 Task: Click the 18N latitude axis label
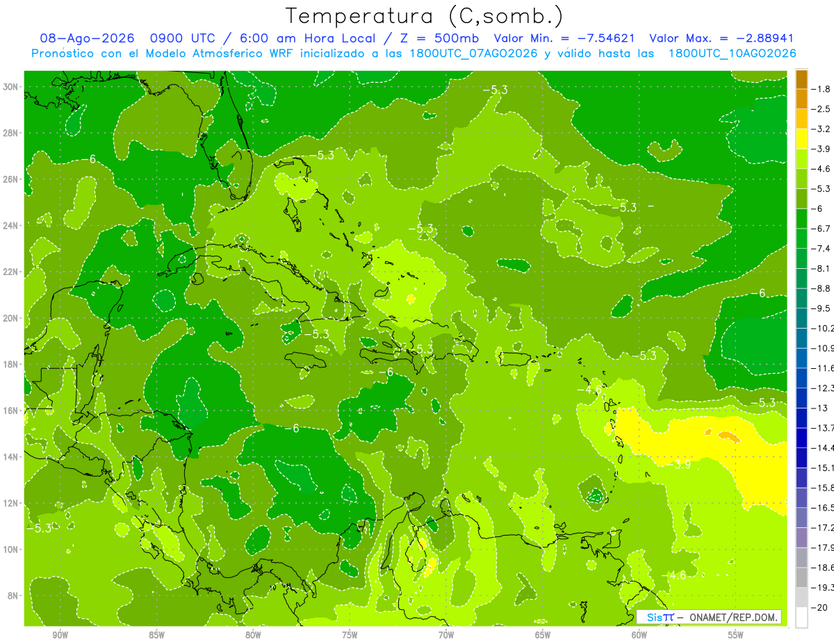point(10,364)
